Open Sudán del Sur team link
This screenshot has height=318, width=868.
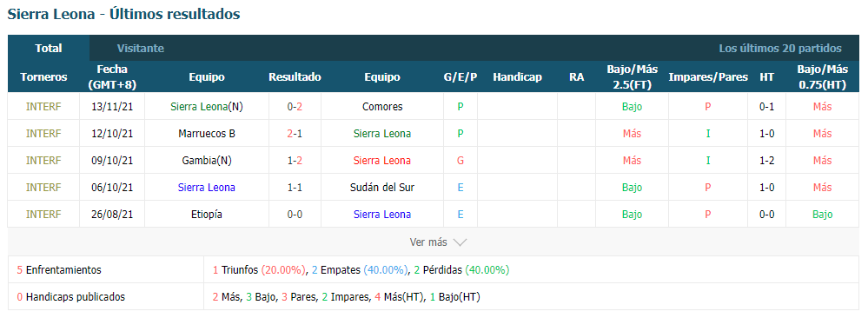tap(382, 188)
